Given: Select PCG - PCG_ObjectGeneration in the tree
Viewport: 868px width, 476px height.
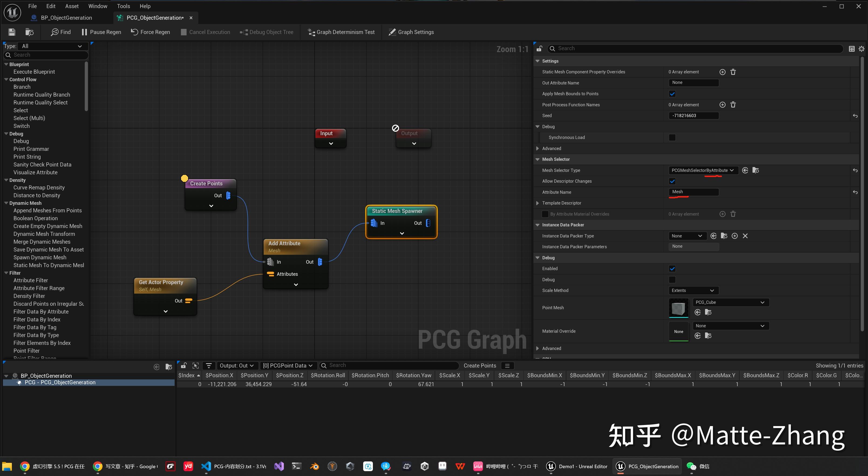Looking at the screenshot, I should click(60, 382).
